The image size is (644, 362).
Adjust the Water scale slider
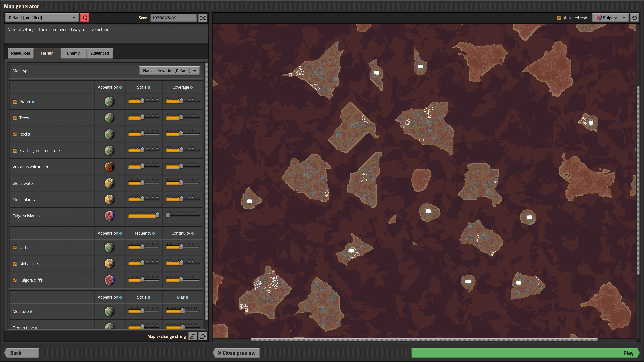click(144, 101)
